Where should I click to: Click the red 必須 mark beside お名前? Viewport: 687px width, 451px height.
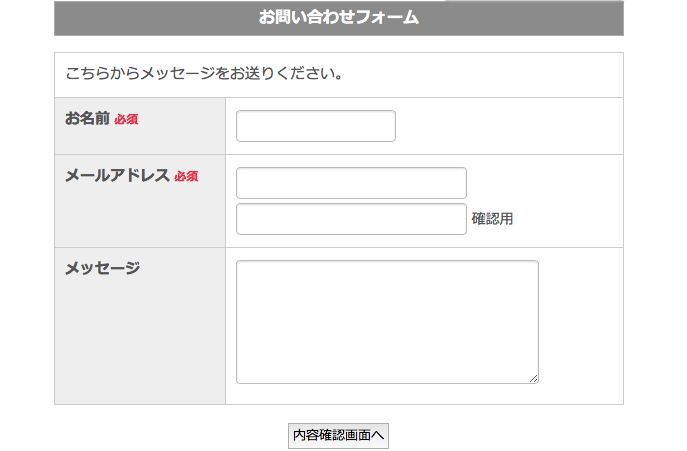(126, 119)
